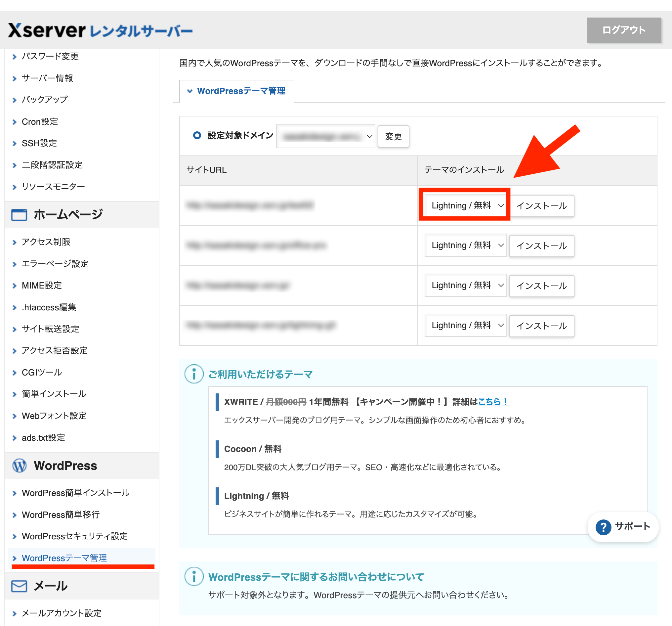
Task: Open 簡単インストール under ホームページ
Action: 54,394
